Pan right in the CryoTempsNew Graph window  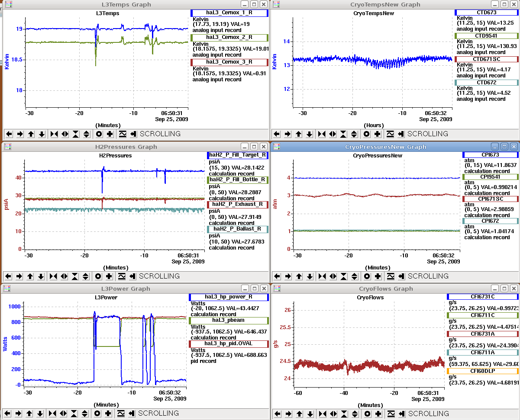[x=287, y=134]
